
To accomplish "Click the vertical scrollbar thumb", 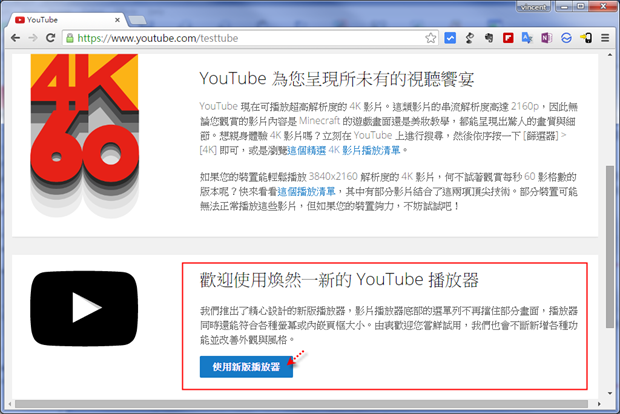I will (x=610, y=246).
